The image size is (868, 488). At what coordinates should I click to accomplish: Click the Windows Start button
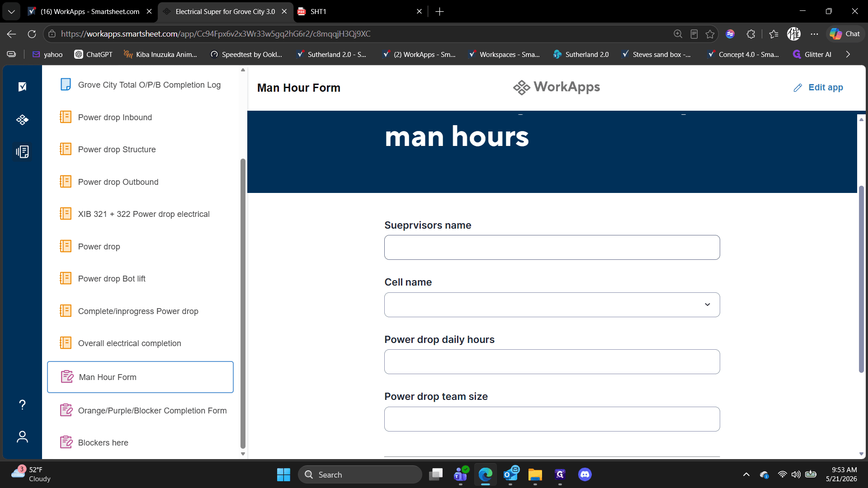(283, 474)
